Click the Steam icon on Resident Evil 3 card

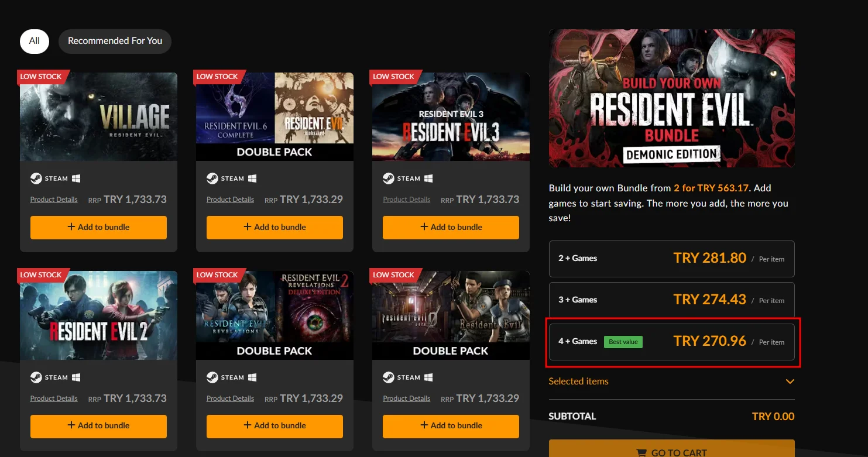click(388, 178)
